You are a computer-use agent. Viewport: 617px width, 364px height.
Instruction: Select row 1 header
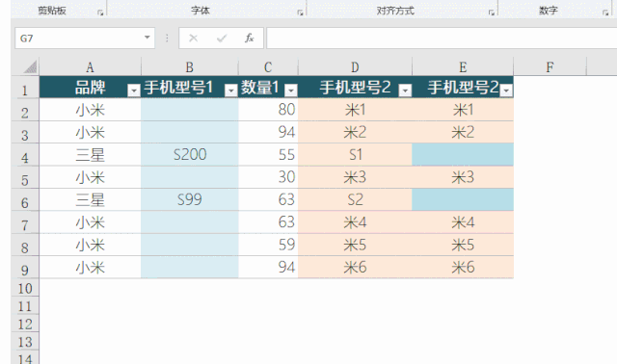[x=25, y=88]
